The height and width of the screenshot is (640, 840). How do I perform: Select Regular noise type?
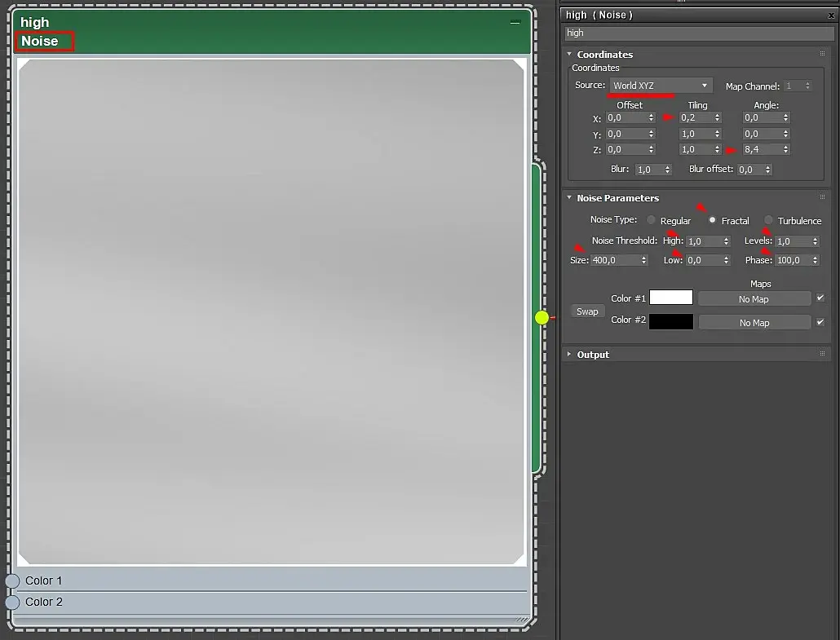click(651, 220)
